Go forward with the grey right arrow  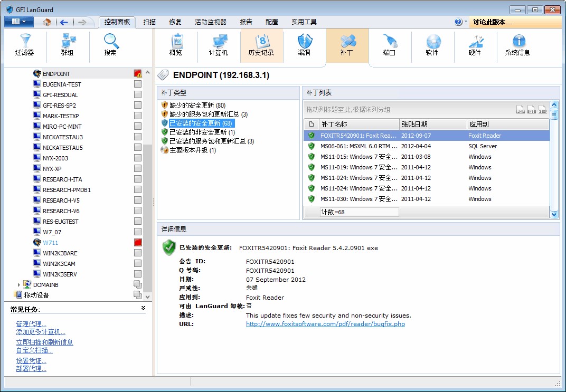82,22
